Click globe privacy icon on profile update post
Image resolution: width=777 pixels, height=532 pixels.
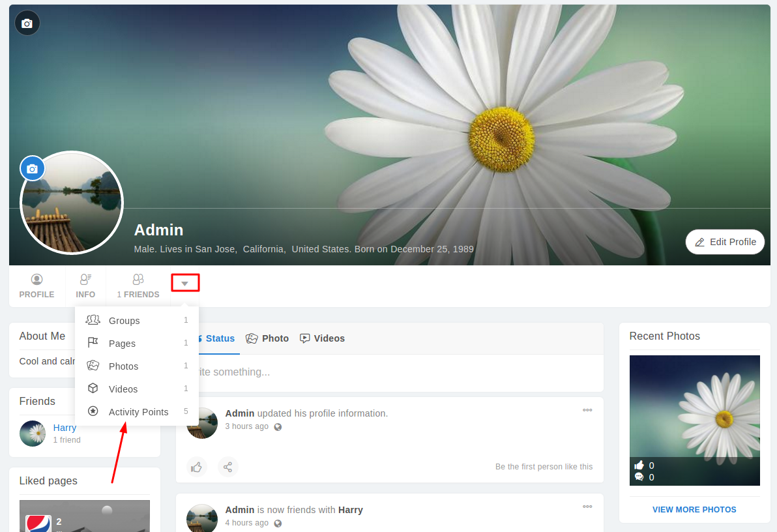coord(278,427)
